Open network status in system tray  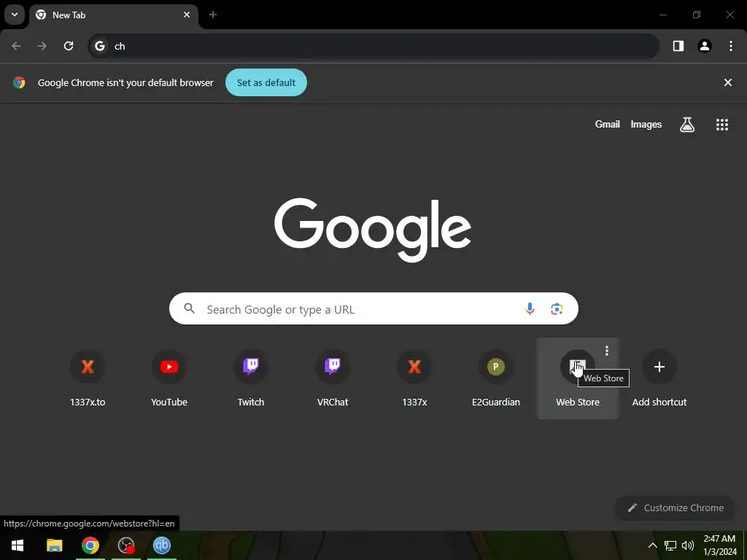coord(670,545)
